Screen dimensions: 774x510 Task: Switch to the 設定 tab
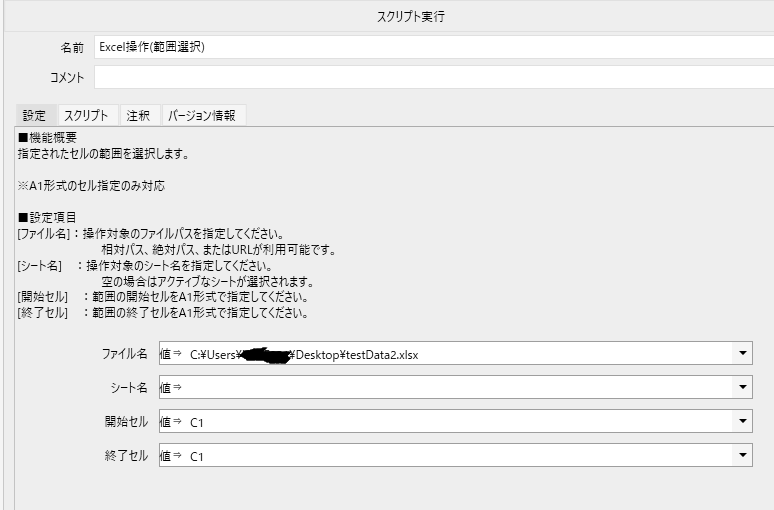[x=34, y=115]
